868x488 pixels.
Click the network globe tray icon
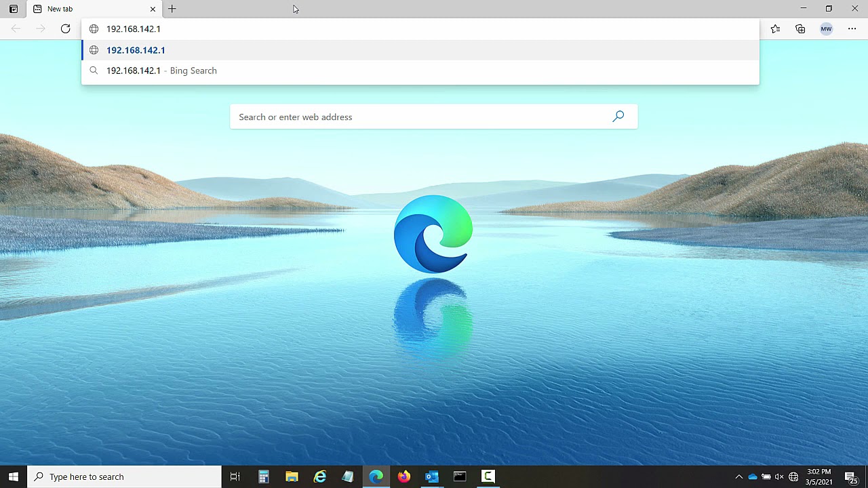coord(793,476)
